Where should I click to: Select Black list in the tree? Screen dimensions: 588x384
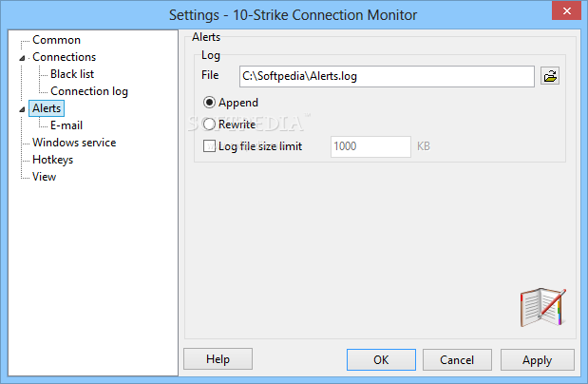[x=72, y=74]
